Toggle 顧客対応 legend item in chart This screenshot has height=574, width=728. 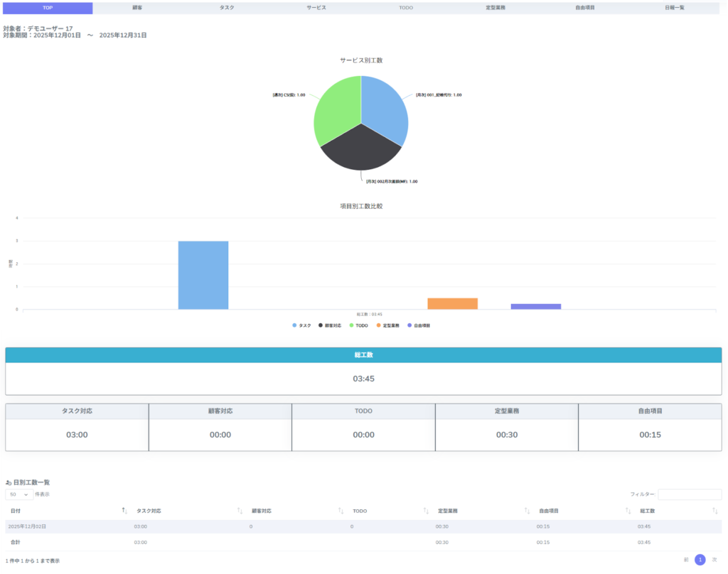point(329,325)
